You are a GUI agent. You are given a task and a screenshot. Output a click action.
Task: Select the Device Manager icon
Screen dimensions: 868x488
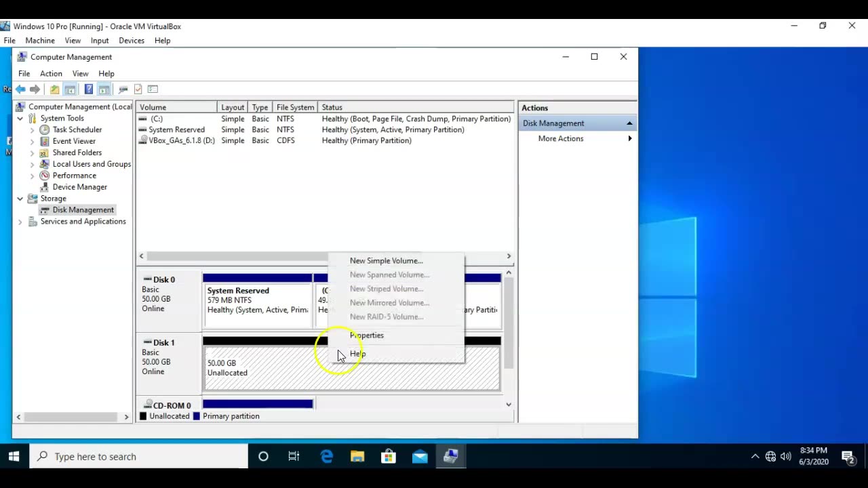(45, 187)
